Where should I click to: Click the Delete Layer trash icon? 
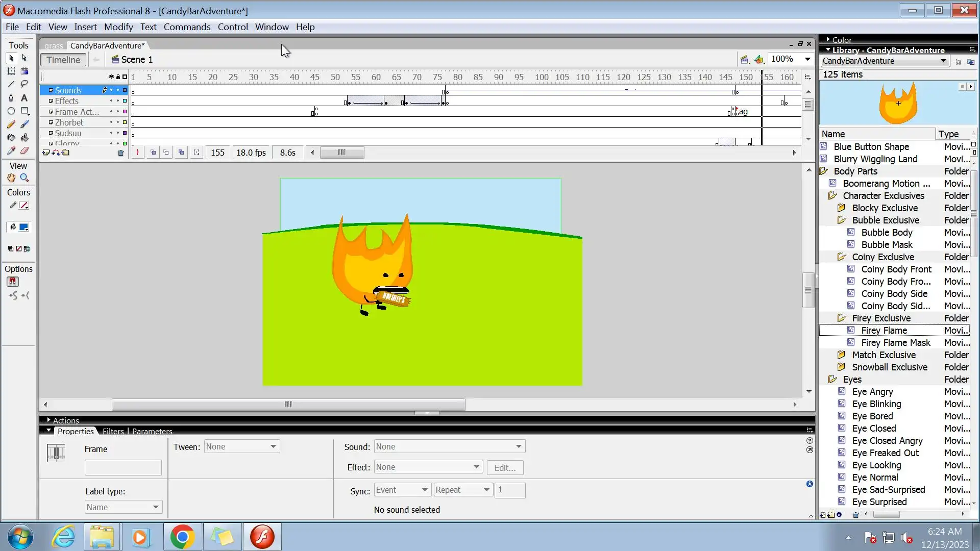coord(120,153)
